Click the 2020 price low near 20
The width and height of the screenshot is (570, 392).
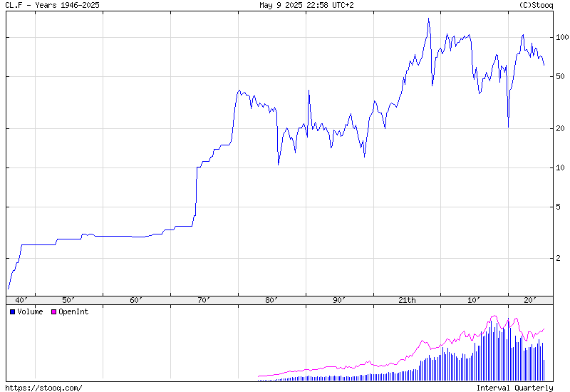pyautogui.click(x=508, y=127)
